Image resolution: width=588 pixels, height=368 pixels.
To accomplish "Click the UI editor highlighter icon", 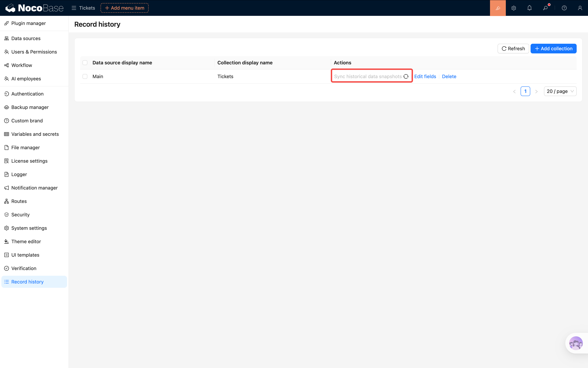I will point(498,8).
